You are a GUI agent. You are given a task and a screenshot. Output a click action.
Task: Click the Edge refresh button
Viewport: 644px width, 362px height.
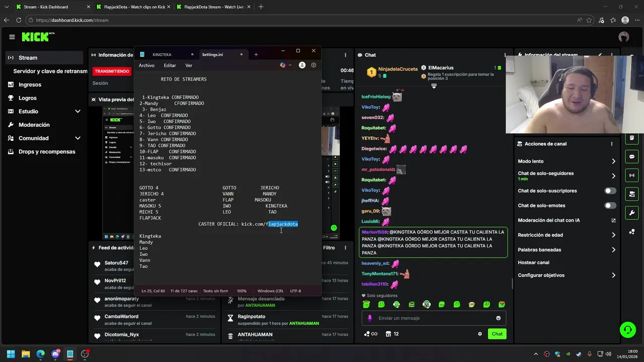19,20
